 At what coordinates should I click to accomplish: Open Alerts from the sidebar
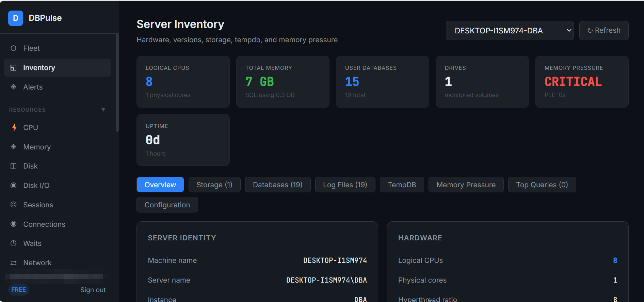pyautogui.click(x=58, y=87)
